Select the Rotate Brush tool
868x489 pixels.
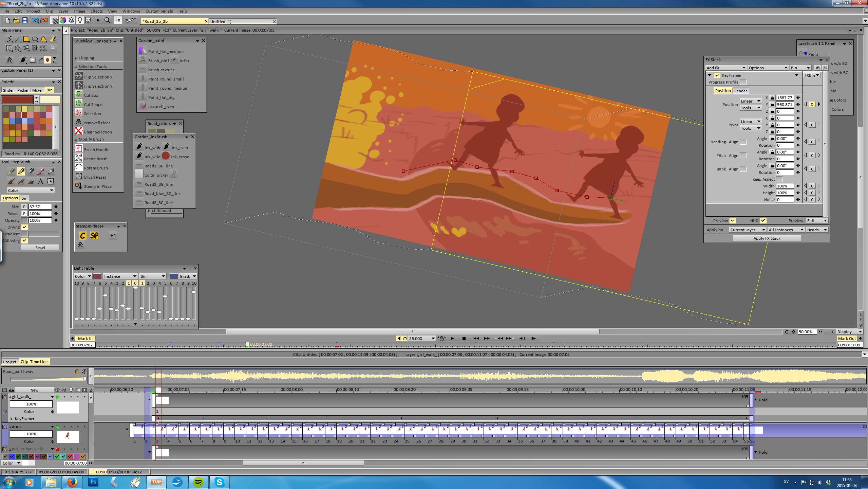(x=96, y=168)
